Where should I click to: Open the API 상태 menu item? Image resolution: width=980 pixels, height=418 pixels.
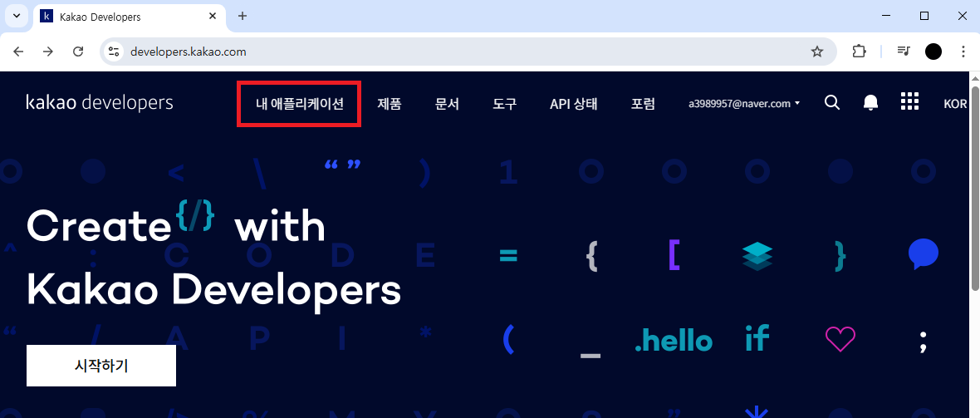[574, 104]
